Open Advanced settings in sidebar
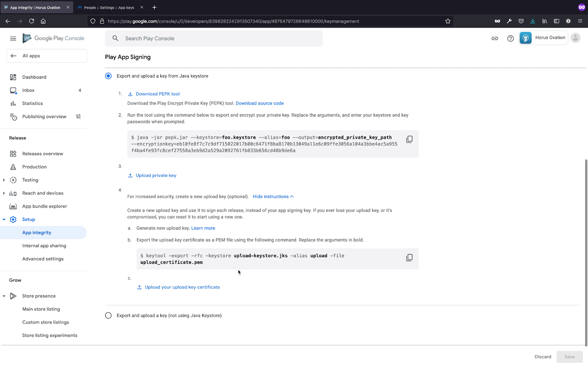 click(x=43, y=259)
